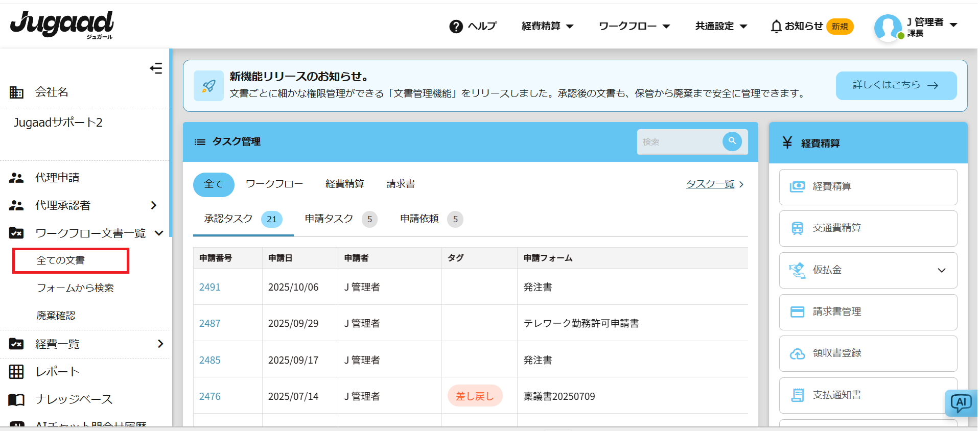The width and height of the screenshot is (980, 431).
Task: Select 全ての文書 in the sidebar
Action: (61, 260)
